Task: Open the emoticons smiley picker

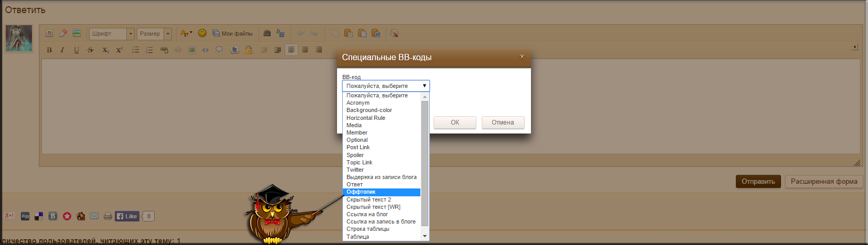Action: [202, 33]
